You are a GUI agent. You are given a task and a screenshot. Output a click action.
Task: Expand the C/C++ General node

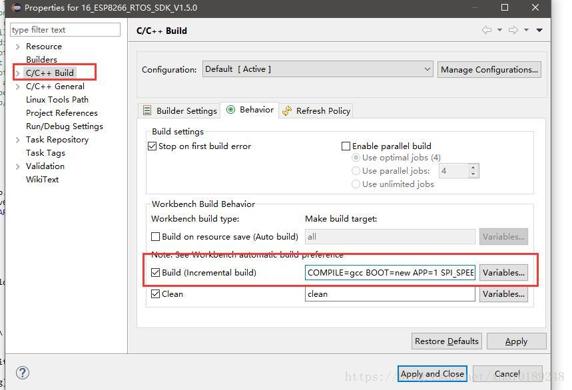tap(18, 86)
